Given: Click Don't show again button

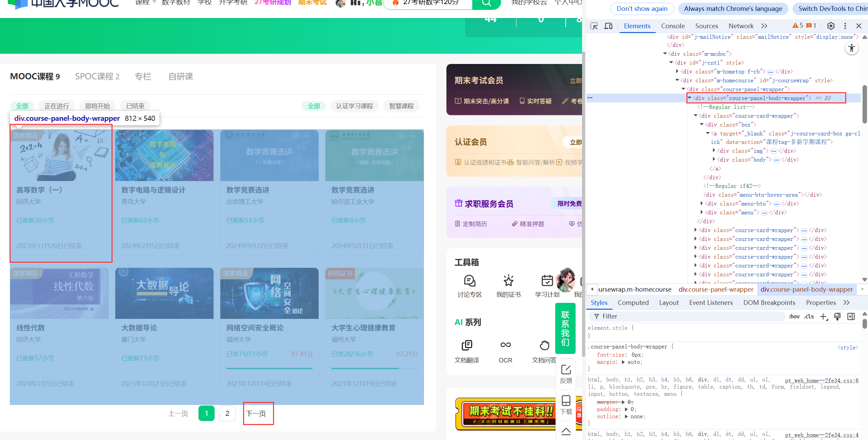Looking at the screenshot, I should (642, 9).
